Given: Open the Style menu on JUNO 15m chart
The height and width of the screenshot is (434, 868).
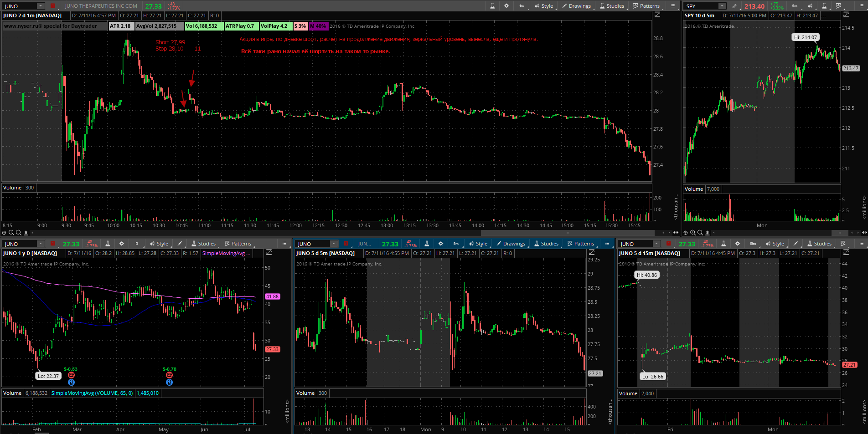Looking at the screenshot, I should click(x=775, y=244).
